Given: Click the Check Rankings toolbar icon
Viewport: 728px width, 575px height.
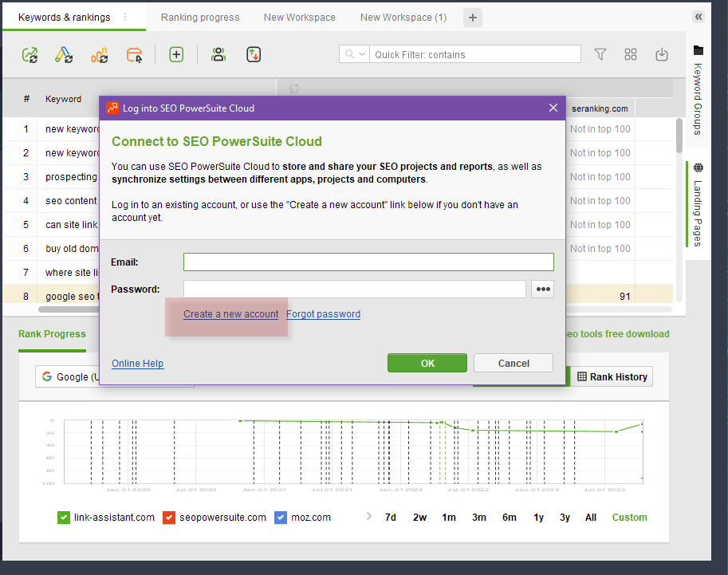Looking at the screenshot, I should 30,55.
